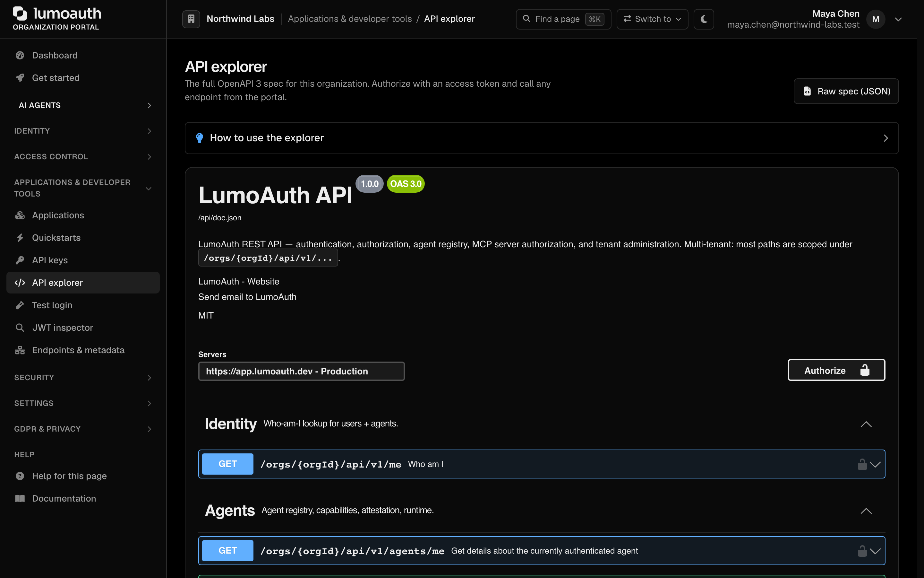Click Northwind Labs organization name

coord(241,19)
